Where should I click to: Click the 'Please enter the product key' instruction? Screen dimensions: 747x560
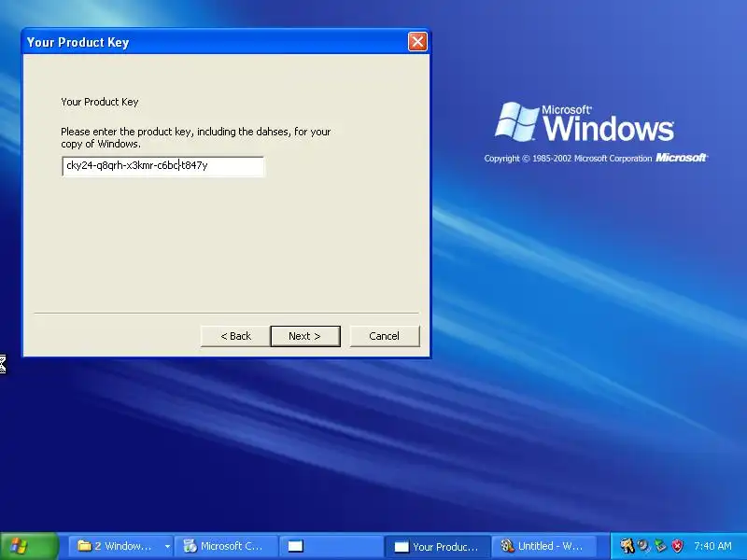tap(196, 137)
